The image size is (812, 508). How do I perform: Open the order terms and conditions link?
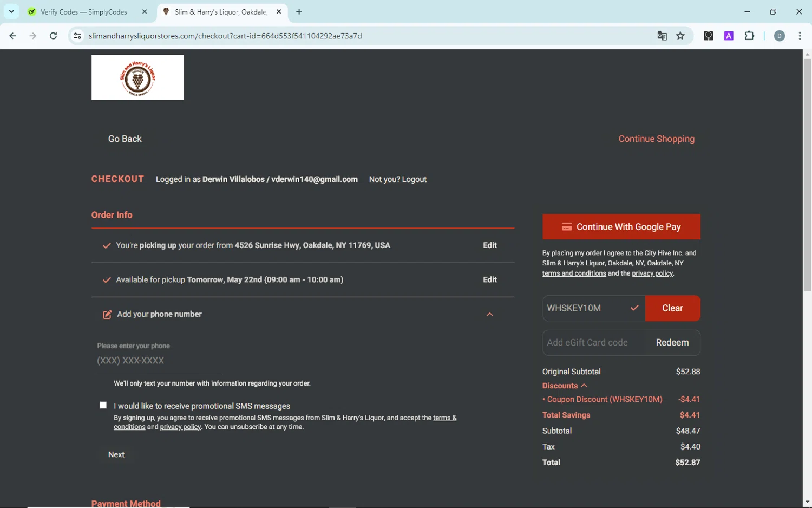pos(574,273)
